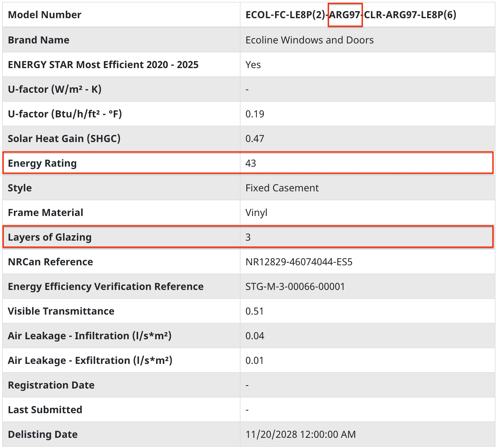497x448 pixels.
Task: Click the Last Submitted label
Action: (x=45, y=410)
